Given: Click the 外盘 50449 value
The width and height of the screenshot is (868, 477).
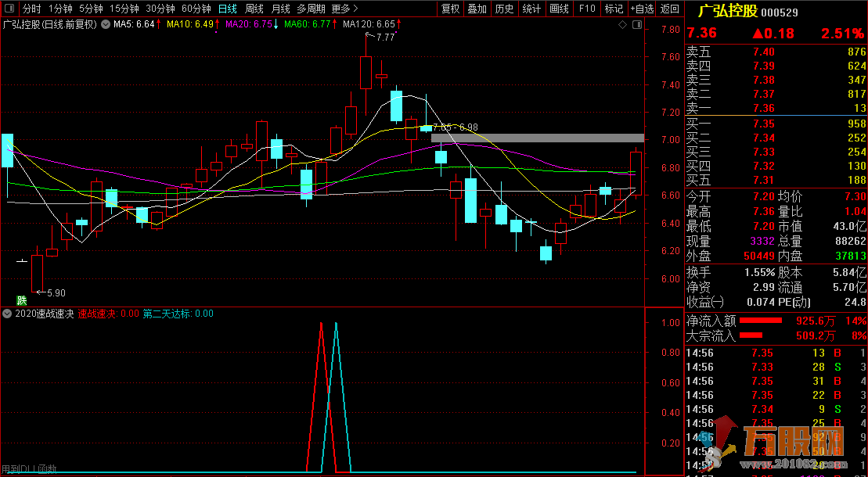Looking at the screenshot, I should (x=759, y=256).
